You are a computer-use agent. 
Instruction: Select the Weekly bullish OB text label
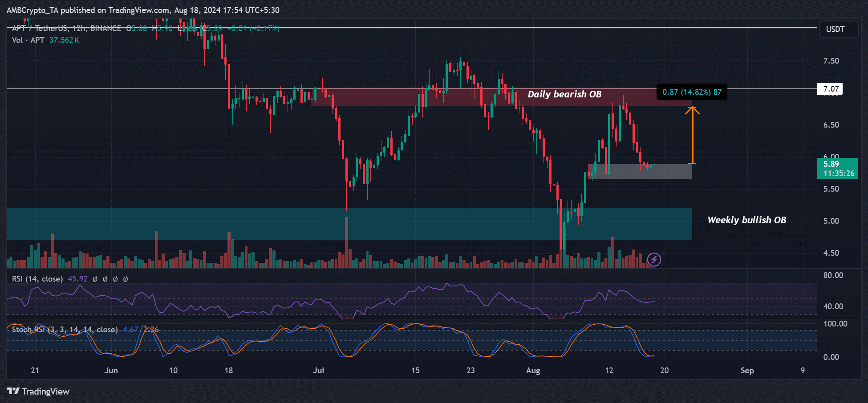tap(746, 220)
